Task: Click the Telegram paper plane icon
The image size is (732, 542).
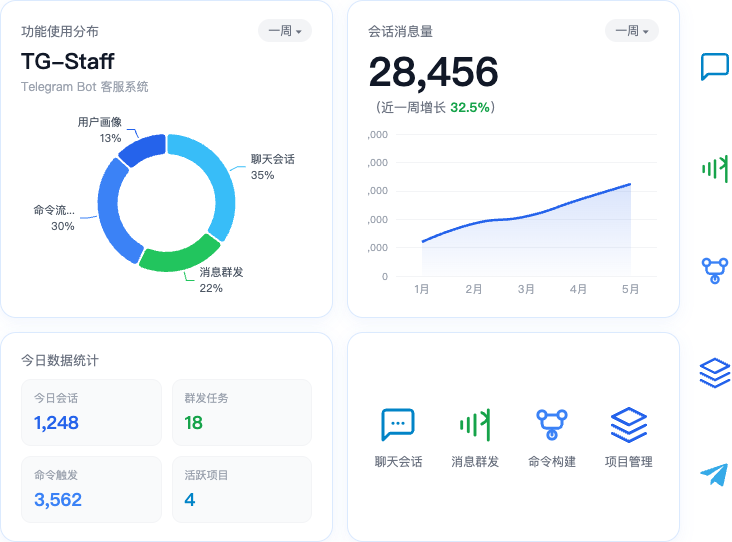Action: [715, 474]
